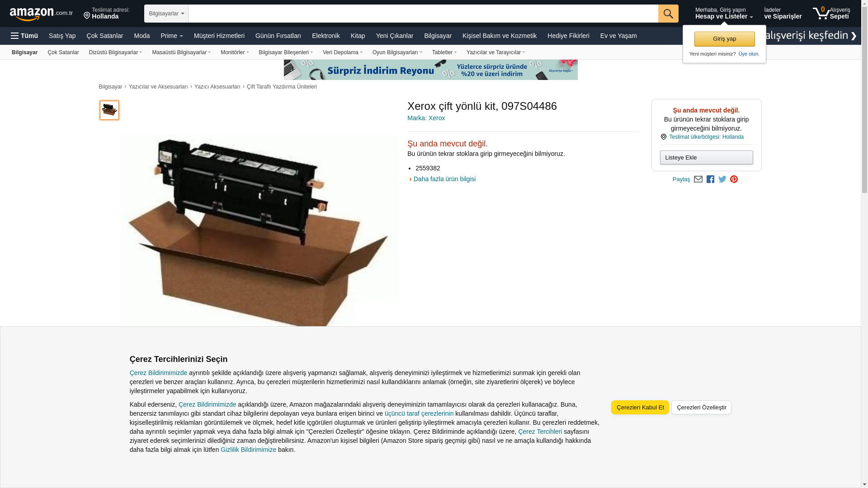Click the magnifying glass search button
This screenshot has width=868, height=488.
coord(668,14)
